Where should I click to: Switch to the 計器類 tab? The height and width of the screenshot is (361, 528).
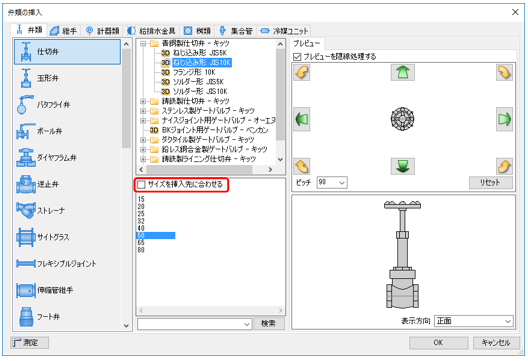pos(103,31)
